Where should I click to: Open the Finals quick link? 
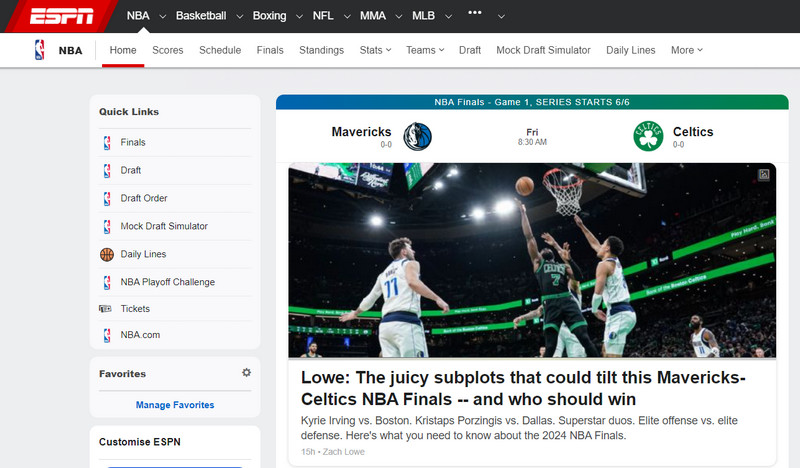coord(133,142)
